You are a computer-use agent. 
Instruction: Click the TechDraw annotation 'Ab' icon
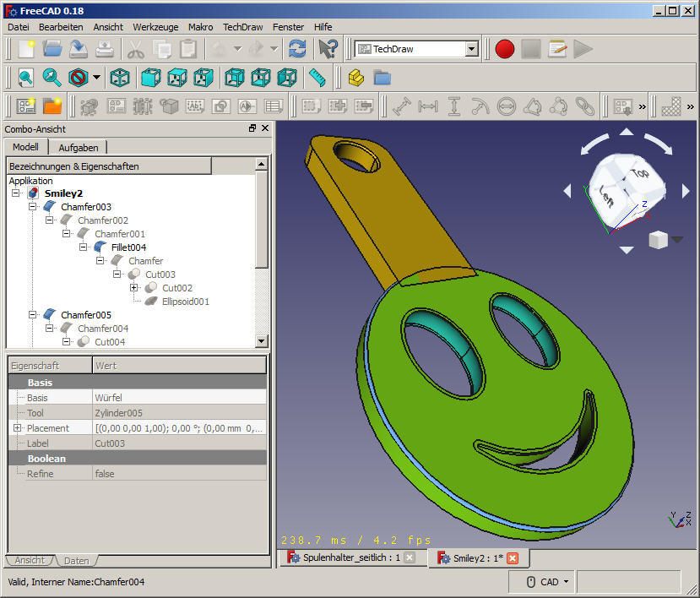[195, 106]
